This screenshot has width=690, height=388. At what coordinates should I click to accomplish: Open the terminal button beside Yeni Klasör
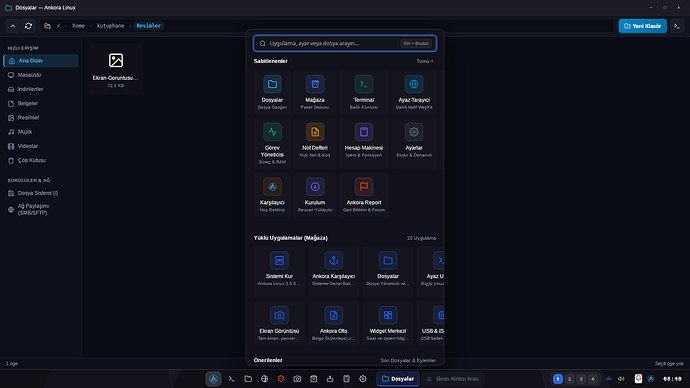(x=677, y=26)
